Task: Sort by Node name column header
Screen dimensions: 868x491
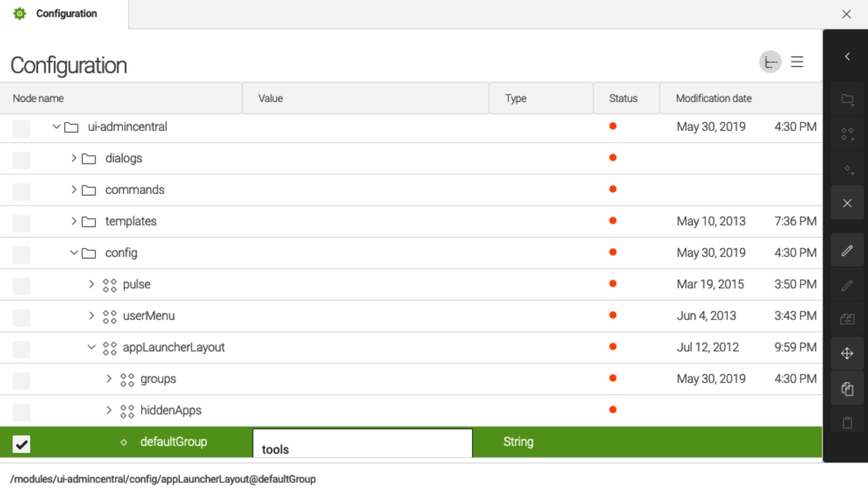Action: pyautogui.click(x=121, y=98)
